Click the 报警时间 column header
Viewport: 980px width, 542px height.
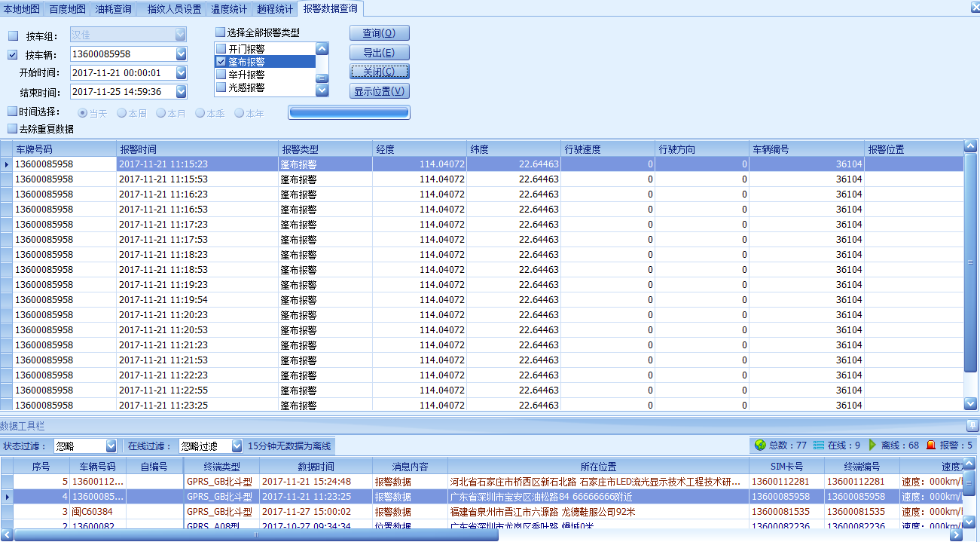tap(196, 149)
